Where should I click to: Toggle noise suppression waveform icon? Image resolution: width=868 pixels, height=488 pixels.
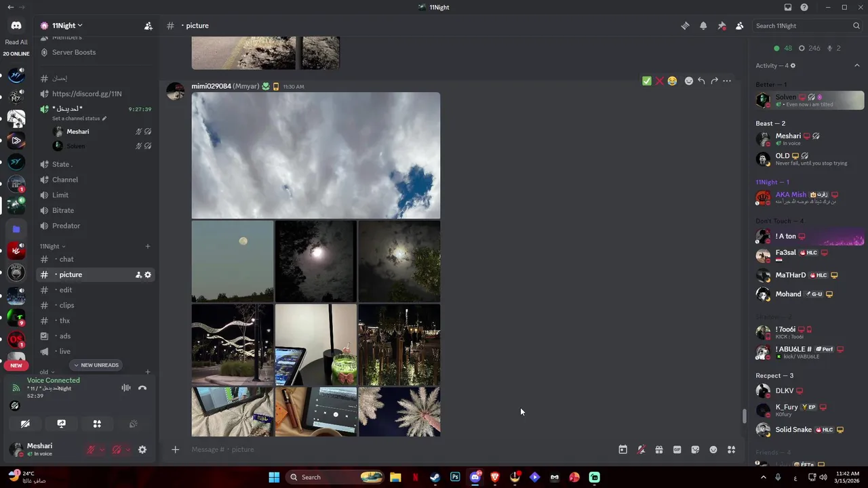click(126, 388)
